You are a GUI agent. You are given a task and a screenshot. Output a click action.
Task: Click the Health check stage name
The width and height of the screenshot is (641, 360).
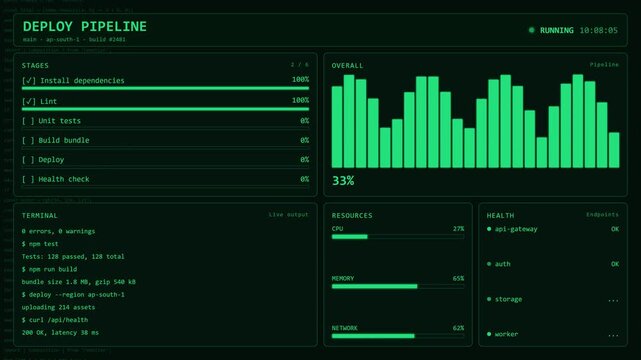[64, 179]
